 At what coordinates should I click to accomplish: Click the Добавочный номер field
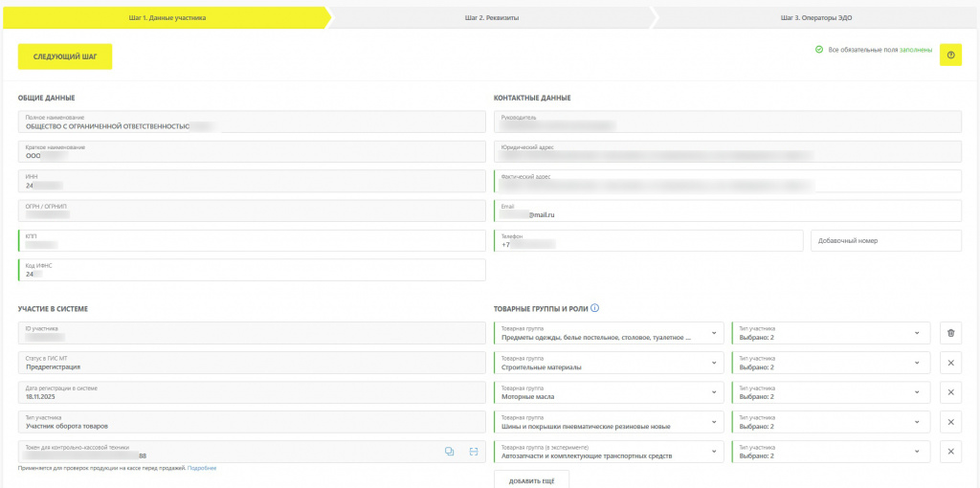click(x=886, y=240)
